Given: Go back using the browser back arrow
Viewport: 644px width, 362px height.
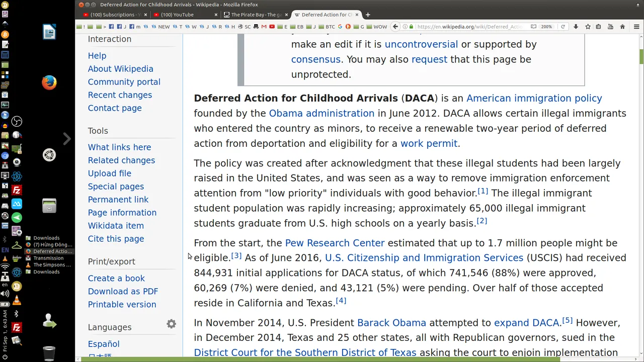Looking at the screenshot, I should tap(395, 27).
